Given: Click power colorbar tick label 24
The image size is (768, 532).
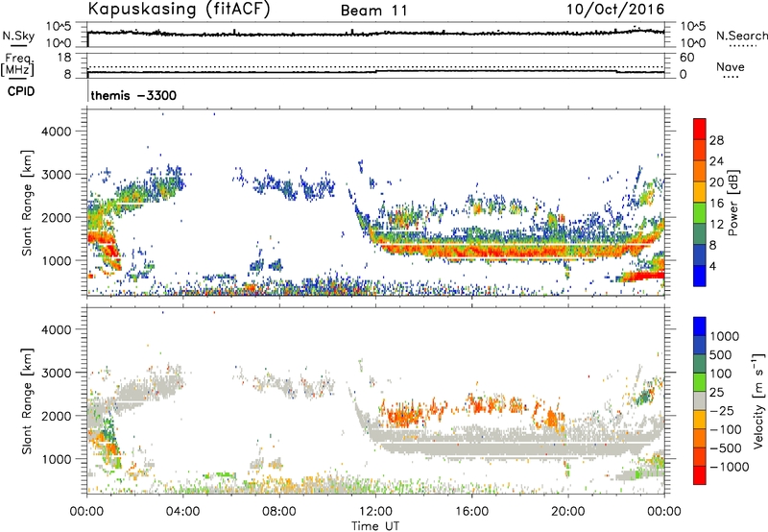Looking at the screenshot, I should pyautogui.click(x=716, y=161).
